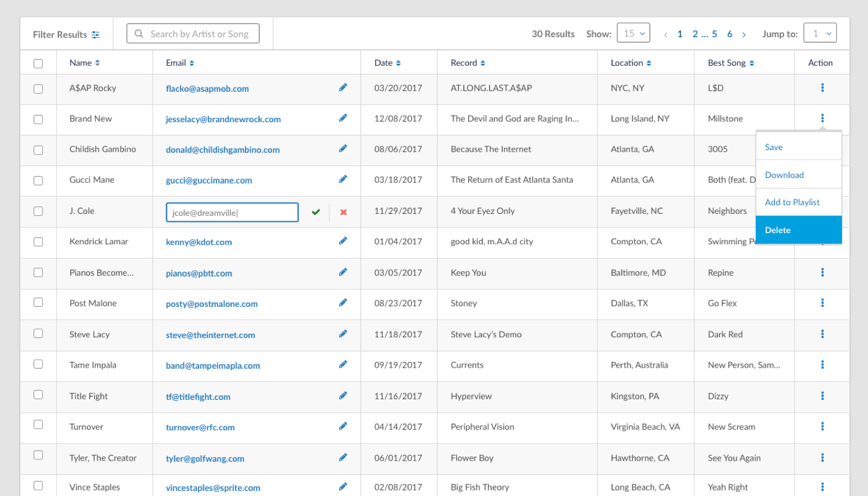Open the tyler@golfwang.com email link
Image resolution: width=868 pixels, height=496 pixels.
(x=205, y=459)
